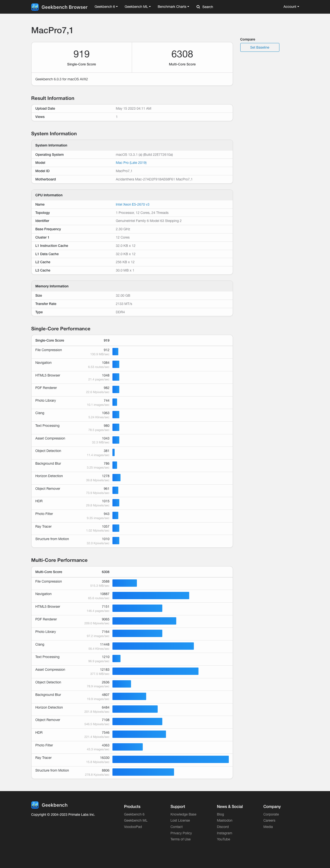Select the 919 Single-Core Score value
This screenshot has height=868, width=330.
[81, 54]
